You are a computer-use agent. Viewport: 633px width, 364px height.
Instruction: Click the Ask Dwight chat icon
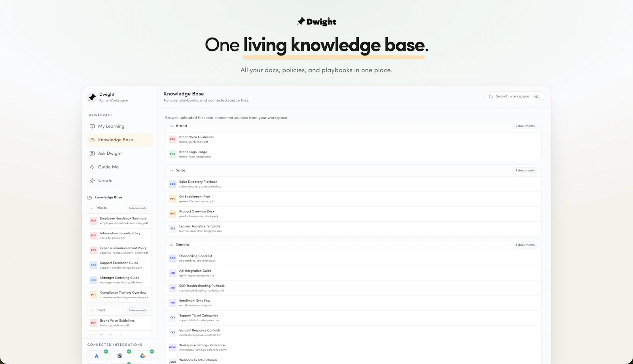tap(92, 154)
